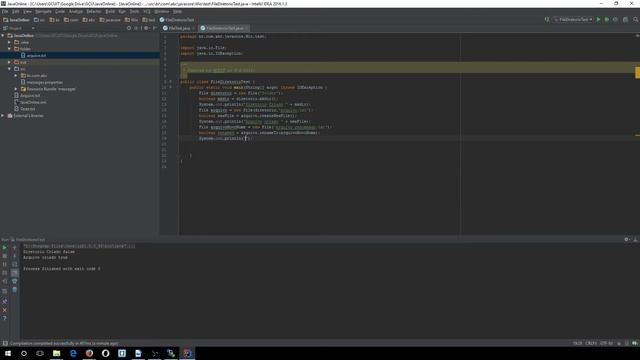This screenshot has height=360, width=640.
Task: Stop the process in the Run panel
Action: pyautogui.click(x=5, y=256)
